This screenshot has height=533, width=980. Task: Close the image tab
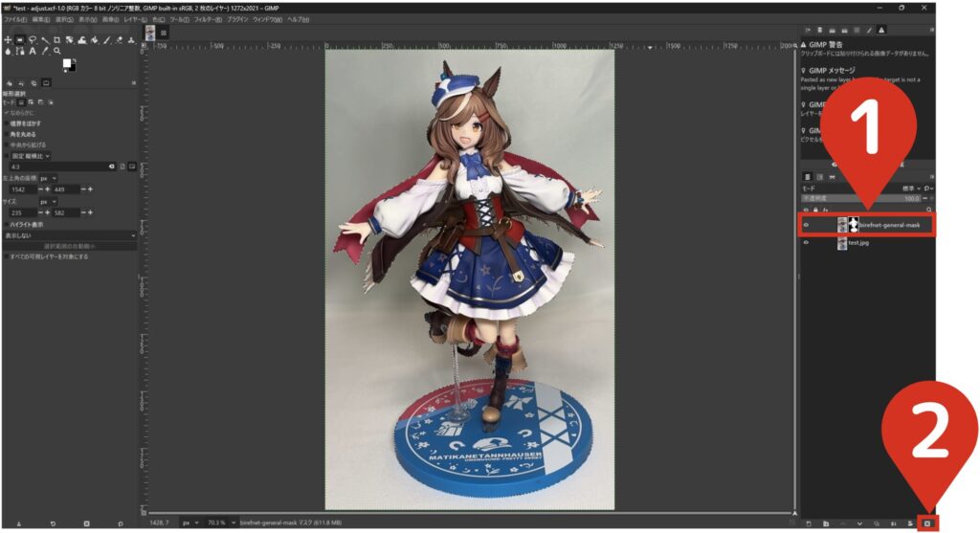(163, 33)
